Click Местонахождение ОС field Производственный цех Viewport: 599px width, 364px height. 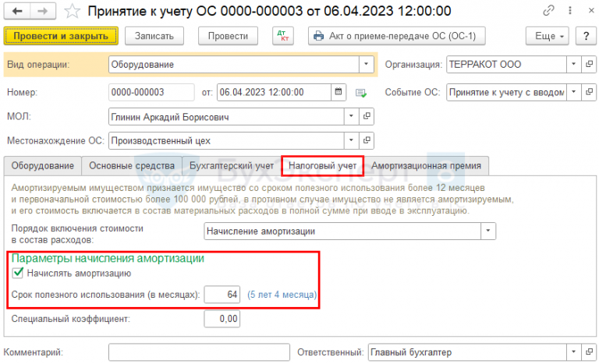click(x=226, y=140)
